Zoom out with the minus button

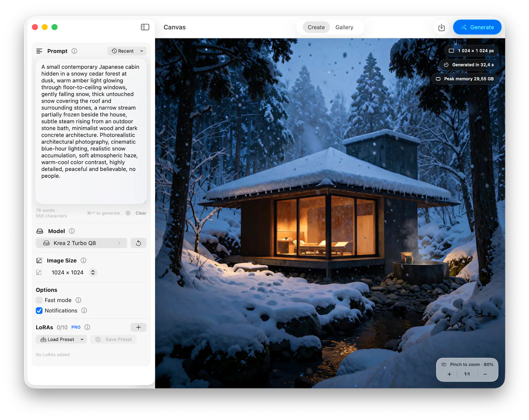point(485,374)
